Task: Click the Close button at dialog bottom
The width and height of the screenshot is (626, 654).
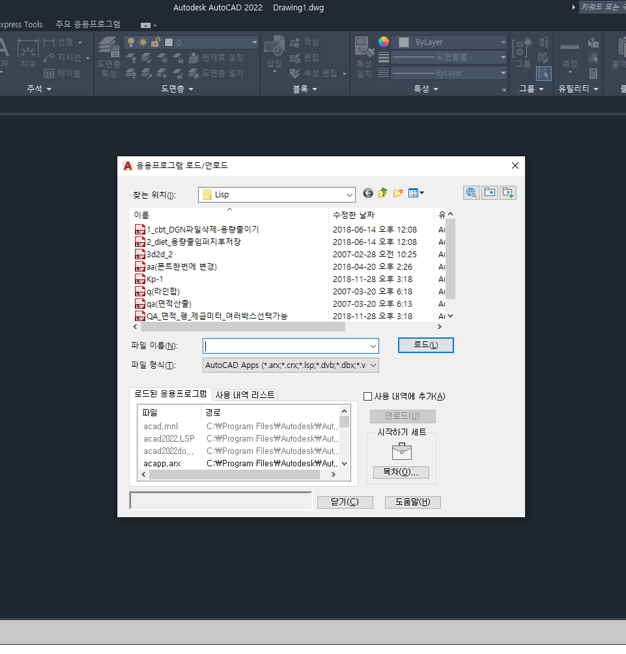Action: coord(344,502)
